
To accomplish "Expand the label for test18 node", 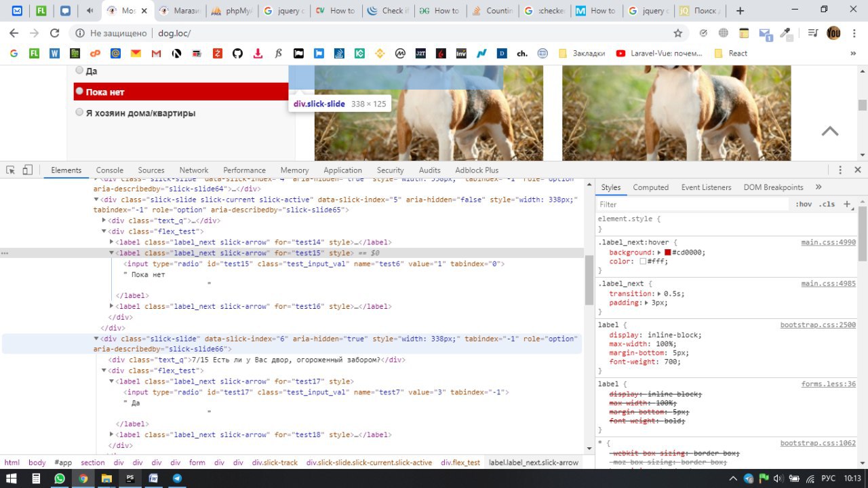I will (112, 435).
